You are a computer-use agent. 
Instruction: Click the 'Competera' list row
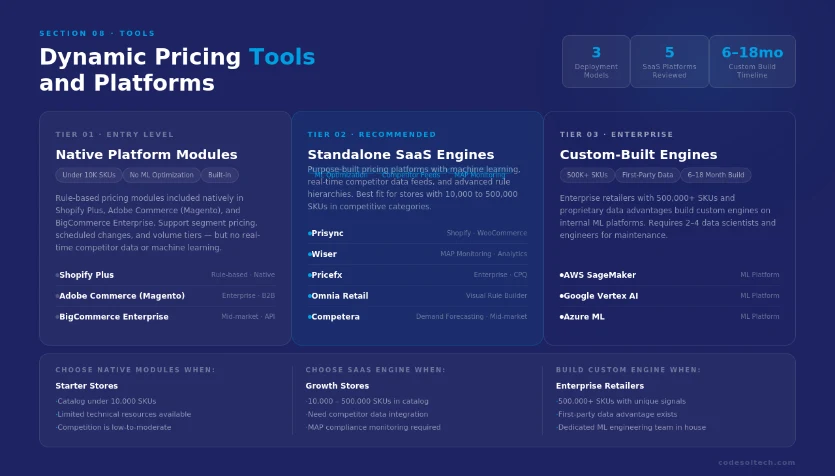418,316
